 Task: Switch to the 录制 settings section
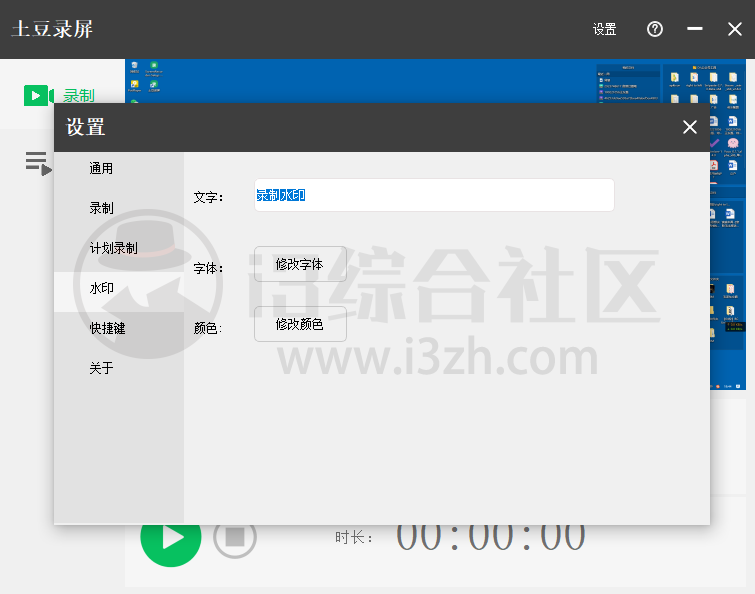point(118,208)
